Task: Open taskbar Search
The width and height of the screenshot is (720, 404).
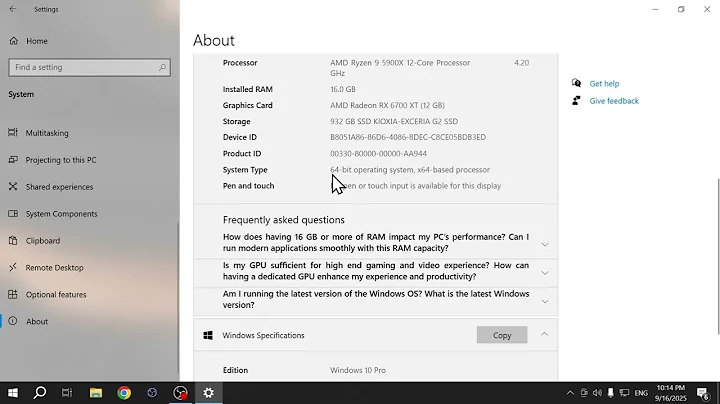Action: (x=40, y=393)
